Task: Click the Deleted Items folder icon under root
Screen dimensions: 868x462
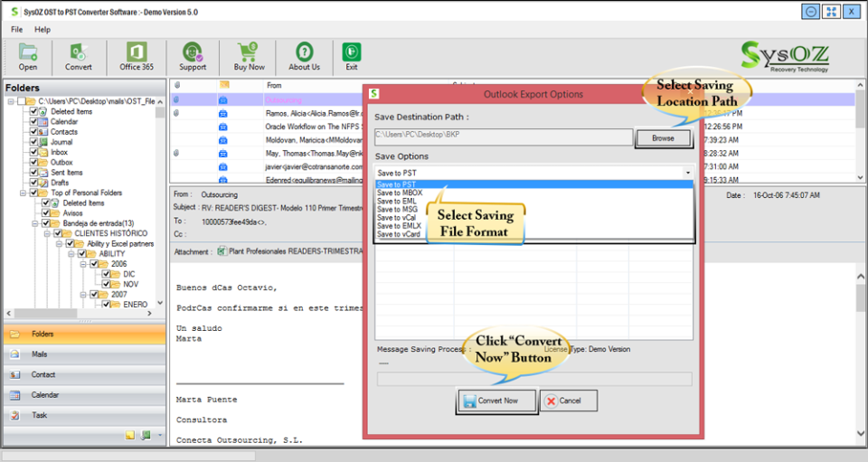Action: point(43,112)
